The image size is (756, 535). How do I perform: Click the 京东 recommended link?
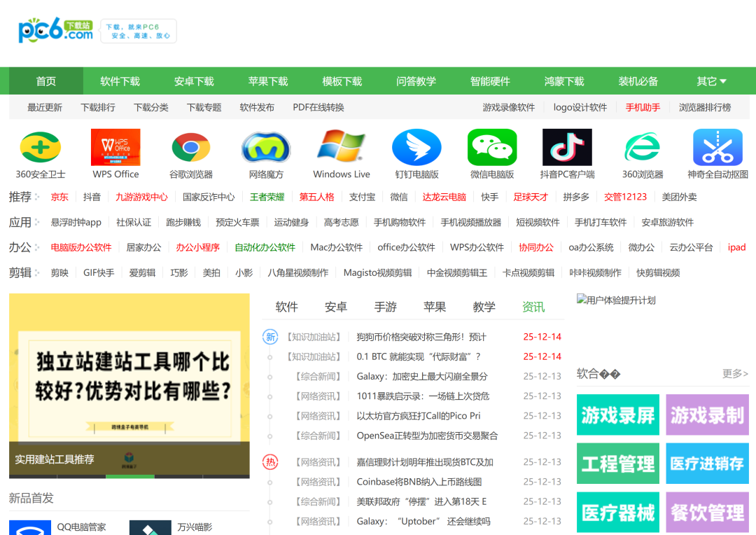59,197
